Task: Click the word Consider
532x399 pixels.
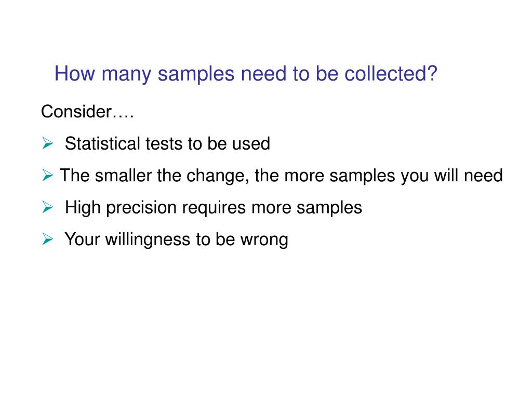Action: tap(77, 111)
